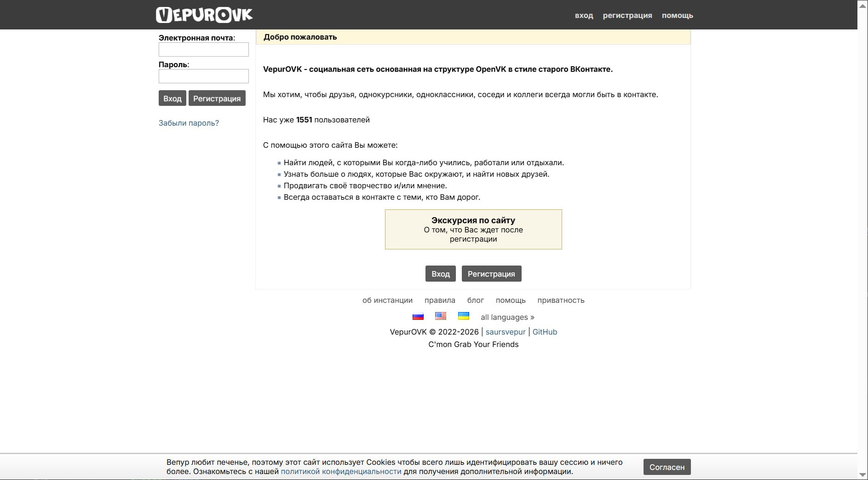Viewport: 868px width, 480px height.
Task: Click the VepurOVK logo in header
Action: 204,15
